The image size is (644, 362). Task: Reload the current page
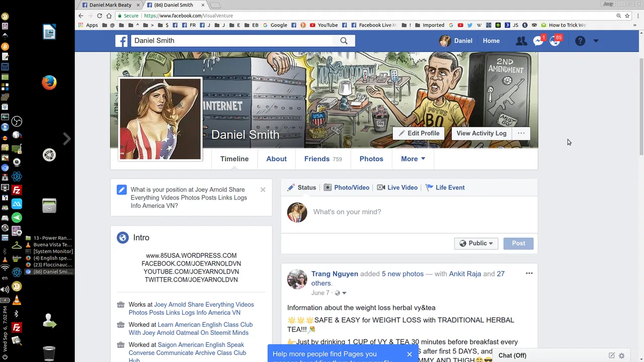coord(99,16)
